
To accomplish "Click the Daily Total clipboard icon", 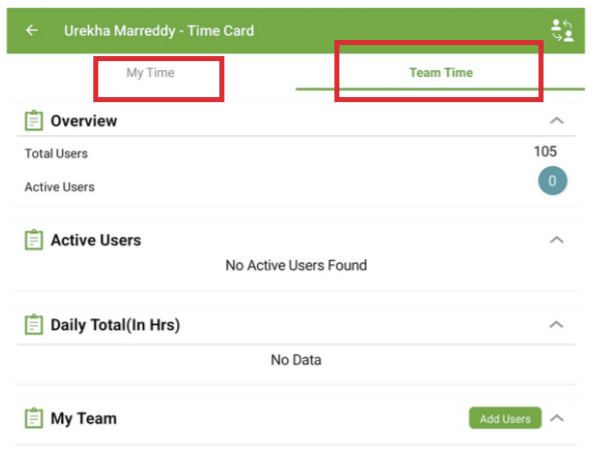I will tap(34, 324).
